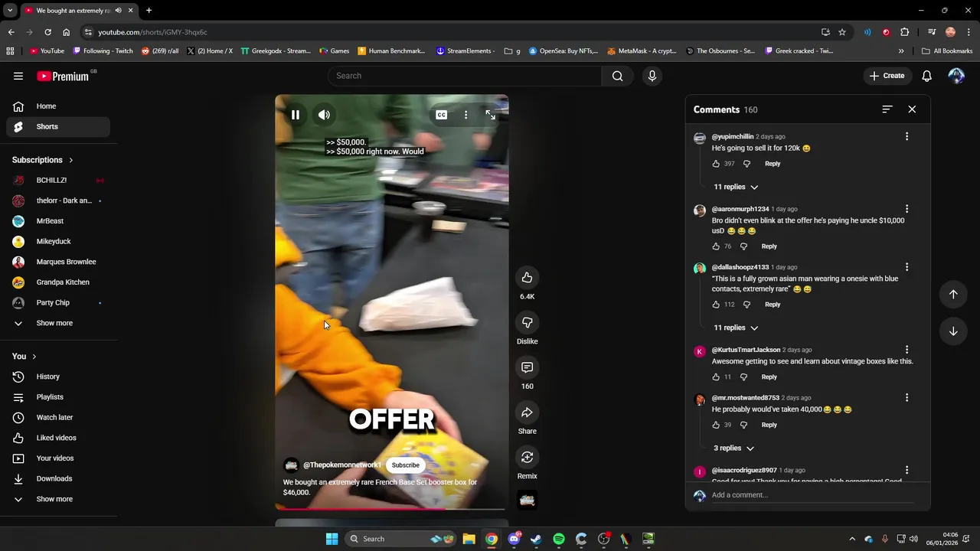Screen dimensions: 980x551
Task: Open the video's three-dot options menu
Action: (465, 115)
